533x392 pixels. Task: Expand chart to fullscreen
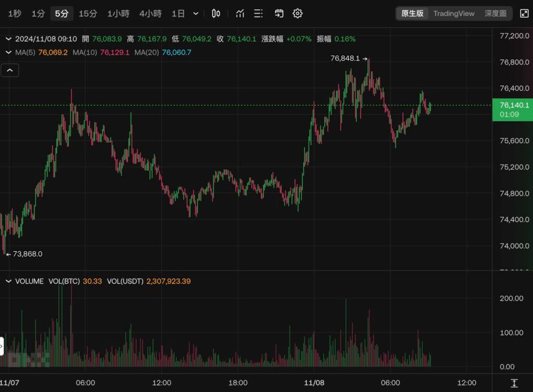point(524,14)
